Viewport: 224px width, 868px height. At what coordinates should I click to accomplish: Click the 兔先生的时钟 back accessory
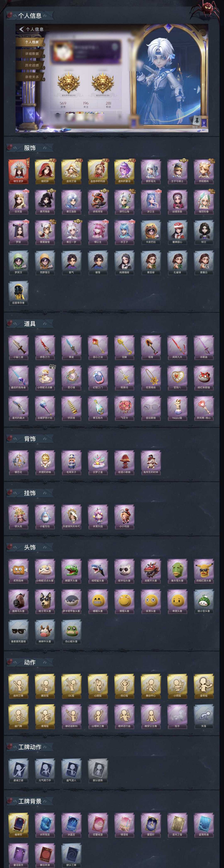tap(151, 462)
